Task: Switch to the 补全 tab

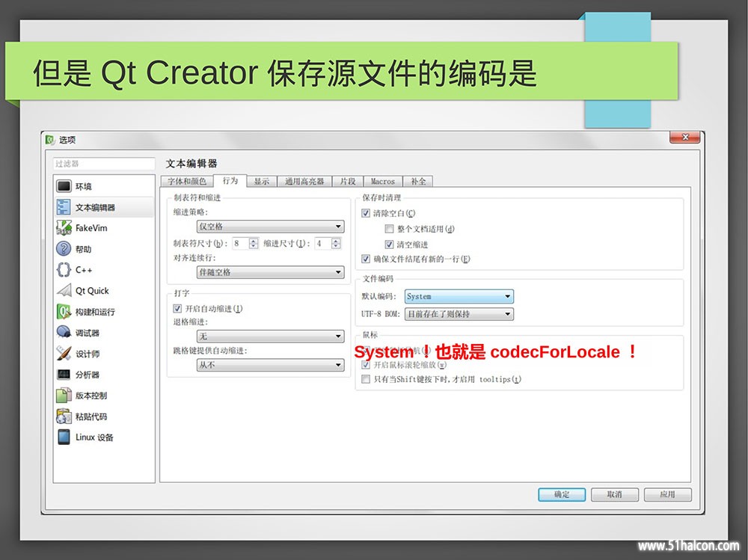Action: pyautogui.click(x=418, y=181)
